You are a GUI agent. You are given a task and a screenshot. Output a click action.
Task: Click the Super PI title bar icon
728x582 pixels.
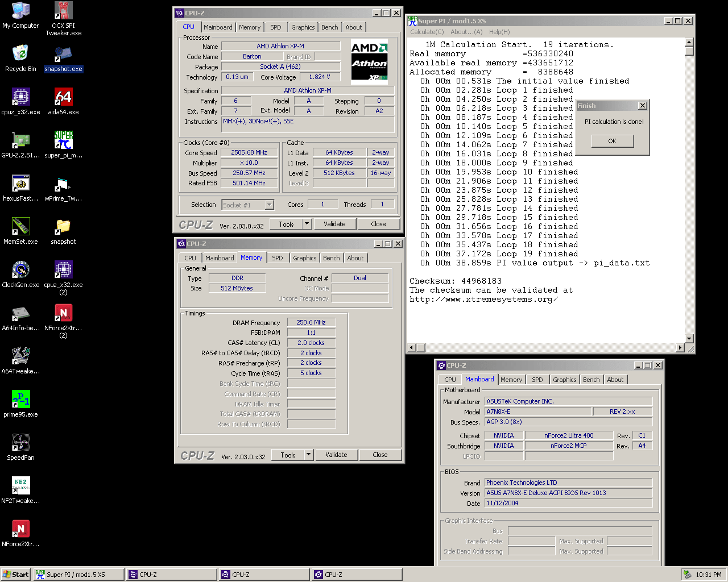(412, 20)
